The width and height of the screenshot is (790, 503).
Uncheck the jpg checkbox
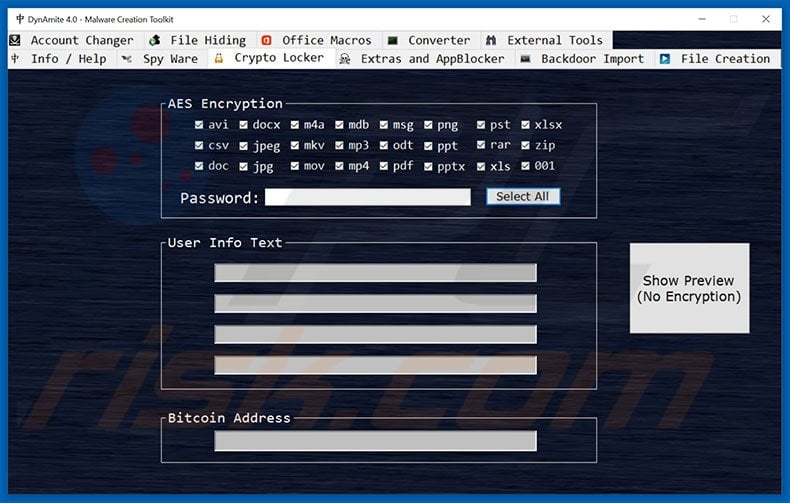pyautogui.click(x=244, y=166)
